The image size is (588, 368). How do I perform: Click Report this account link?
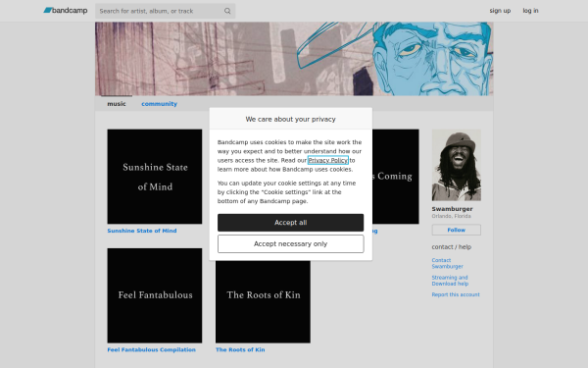pos(456,294)
